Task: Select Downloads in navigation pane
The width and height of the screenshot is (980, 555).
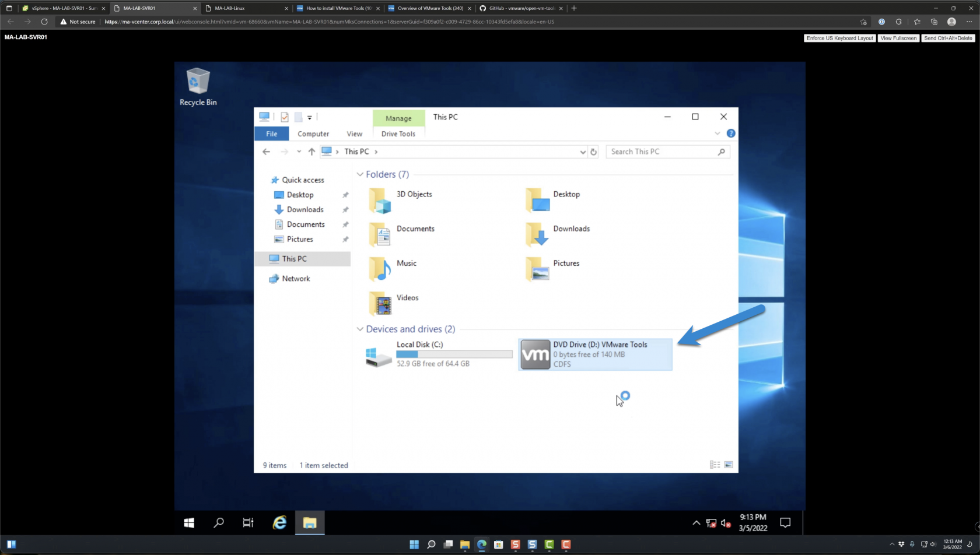Action: [x=305, y=210]
